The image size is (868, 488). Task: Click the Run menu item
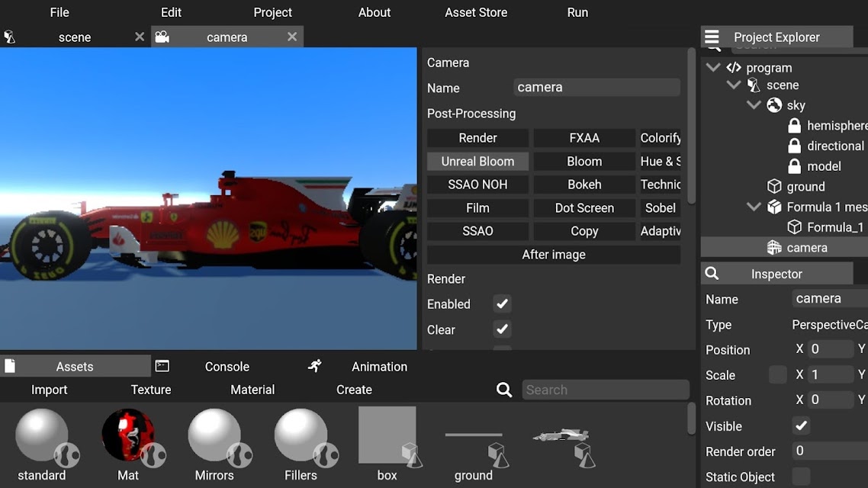(577, 12)
